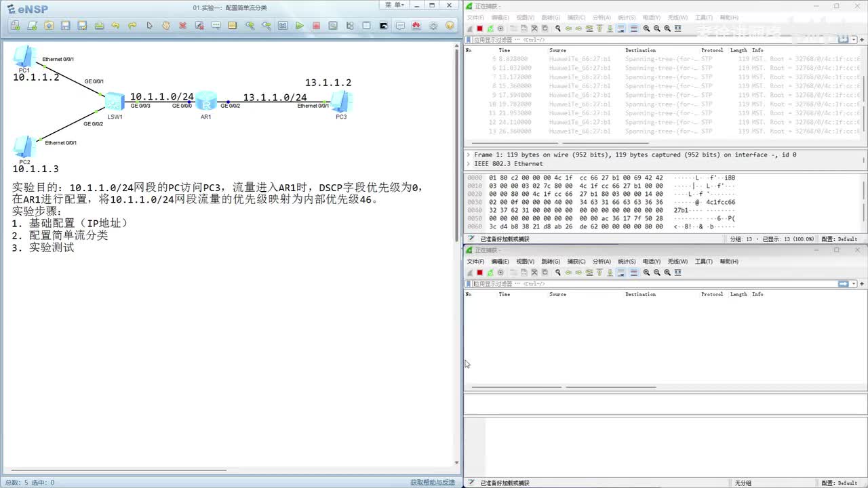Open 文件(F) menu in lower Wireshark window
This screenshot has width=868, height=488.
click(x=475, y=262)
